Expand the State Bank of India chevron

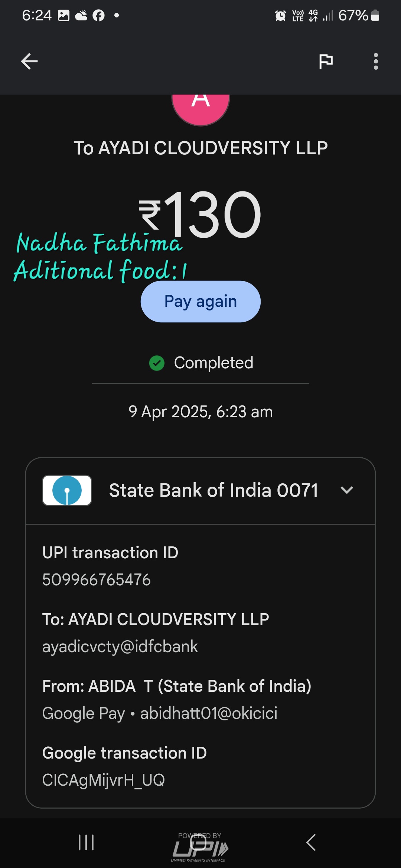(347, 490)
